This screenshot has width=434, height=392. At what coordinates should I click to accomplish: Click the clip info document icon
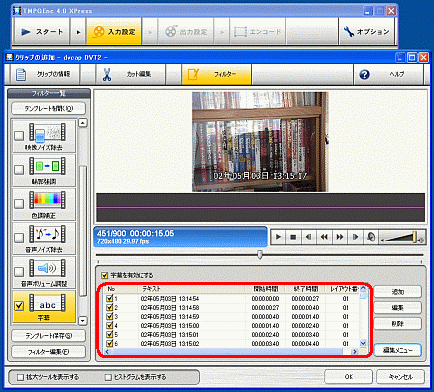point(21,74)
